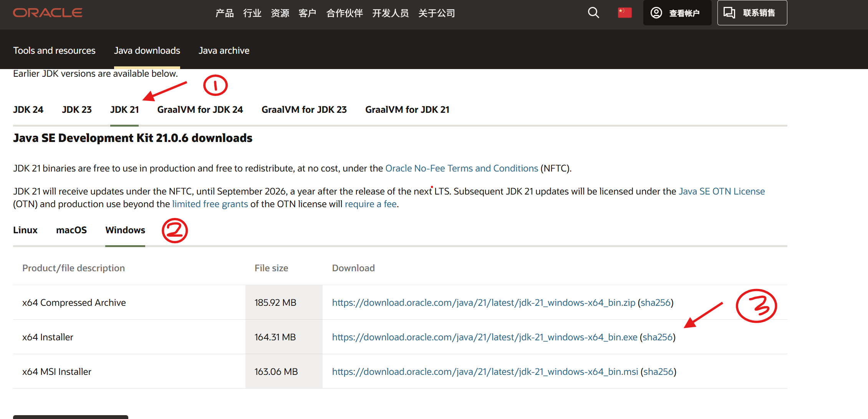Select GraalVM for JDK 23 tab
The height and width of the screenshot is (419, 868).
click(x=304, y=110)
